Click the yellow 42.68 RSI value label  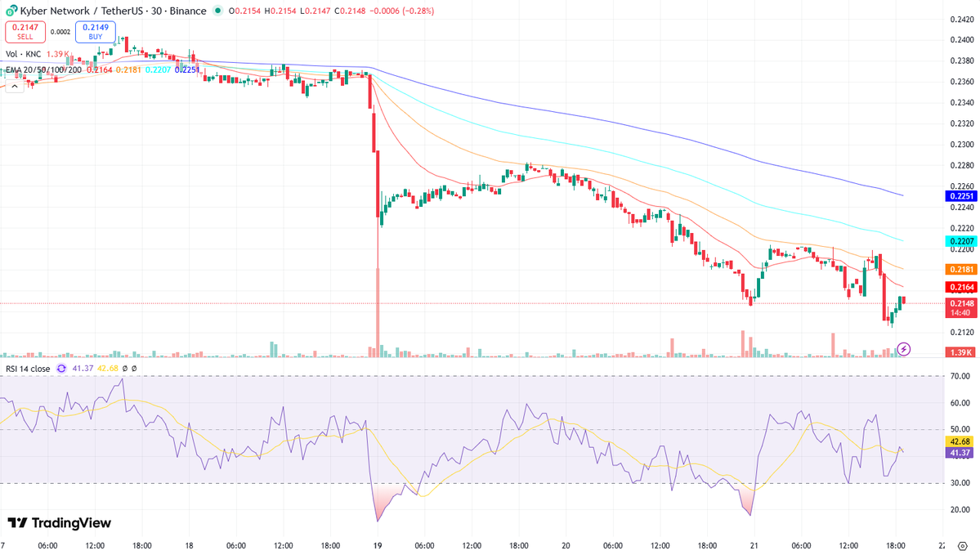coord(958,441)
